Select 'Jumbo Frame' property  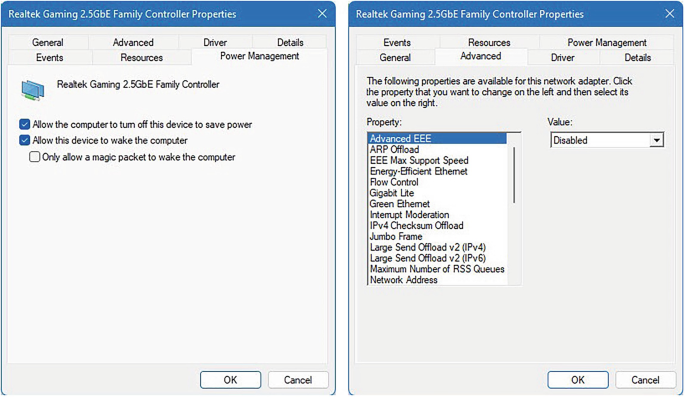pyautogui.click(x=437, y=237)
